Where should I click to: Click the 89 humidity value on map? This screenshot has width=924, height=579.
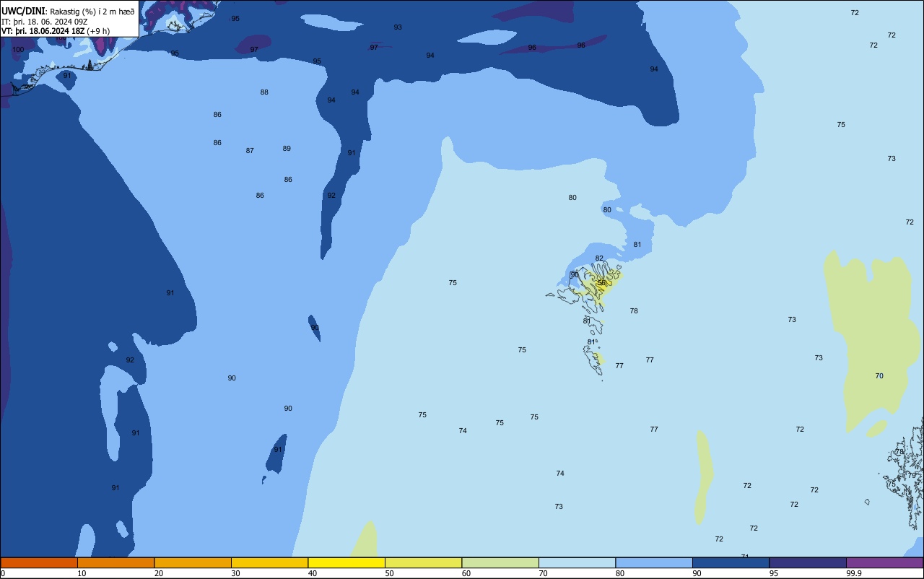[287, 149]
